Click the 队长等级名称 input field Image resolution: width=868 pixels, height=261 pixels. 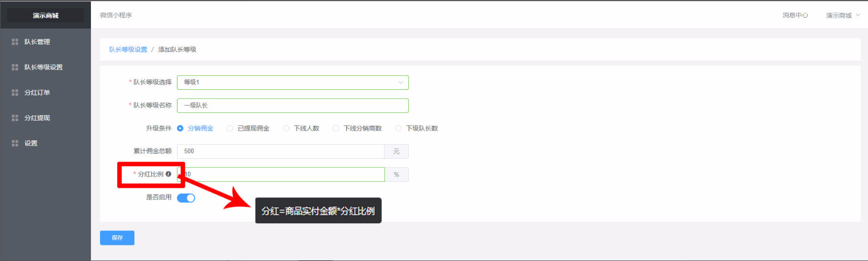click(x=293, y=105)
